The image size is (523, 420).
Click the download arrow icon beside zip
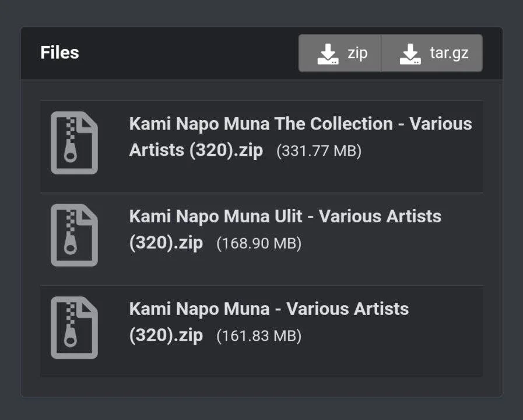(x=328, y=54)
